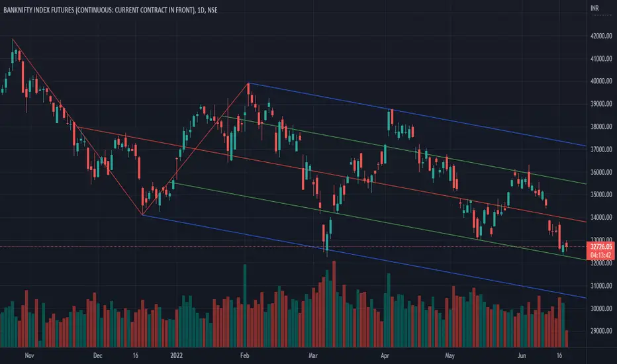Click the 29000.00 price axis label
Viewport: 617px width, 364px height.
[601, 331]
